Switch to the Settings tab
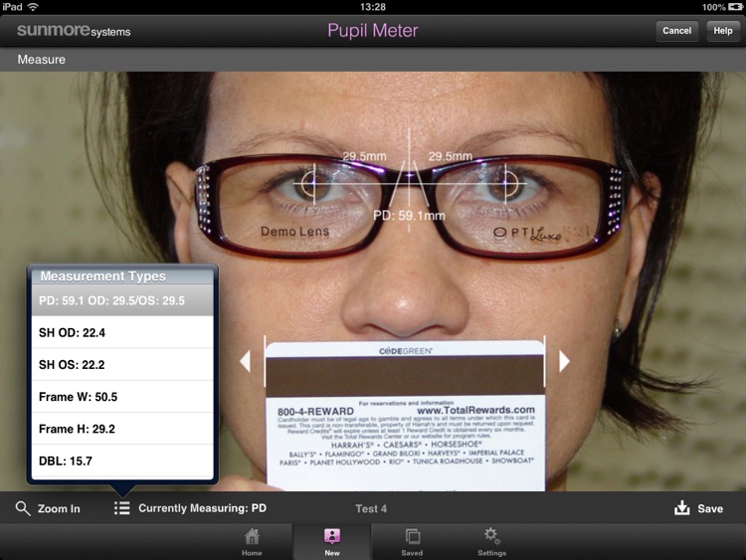 click(492, 542)
